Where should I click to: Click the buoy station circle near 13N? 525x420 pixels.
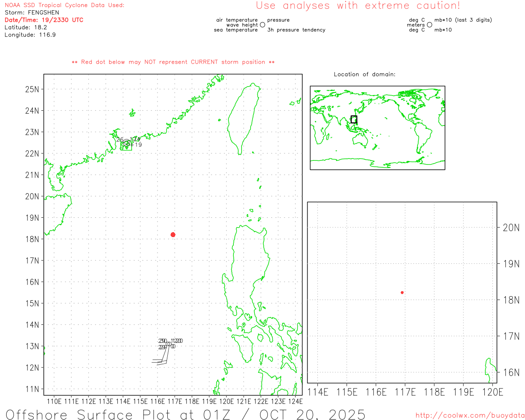[x=169, y=344]
